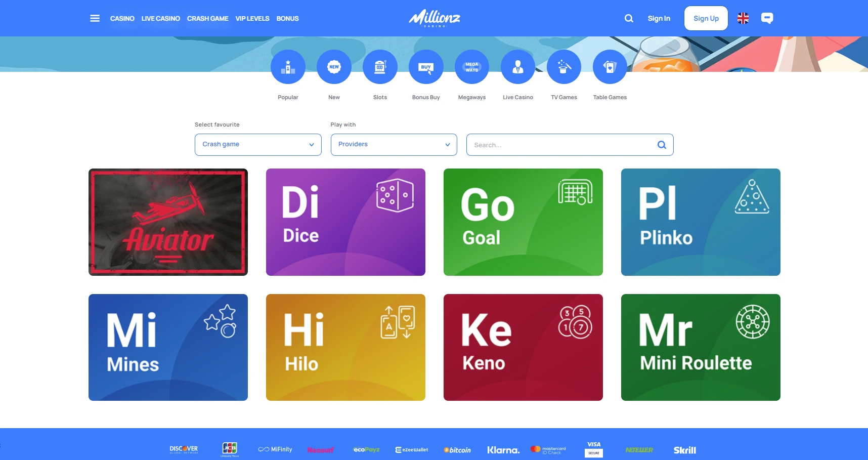868x460 pixels.
Task: Open the BONUS menu item
Action: coord(287,18)
